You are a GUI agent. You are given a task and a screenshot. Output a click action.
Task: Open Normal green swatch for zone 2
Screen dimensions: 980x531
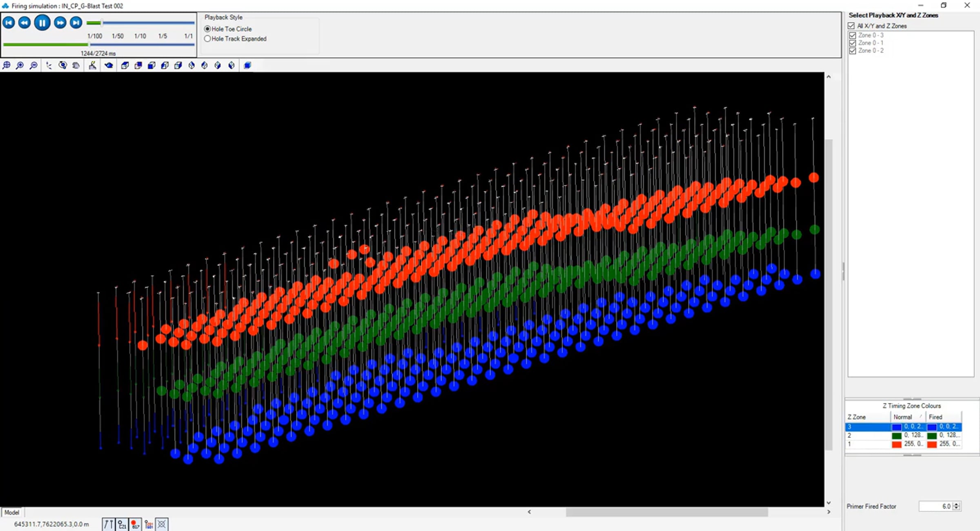point(897,435)
